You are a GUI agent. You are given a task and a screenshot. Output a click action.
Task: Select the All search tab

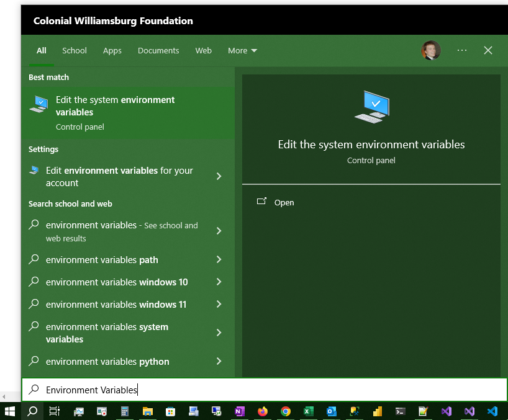point(42,50)
